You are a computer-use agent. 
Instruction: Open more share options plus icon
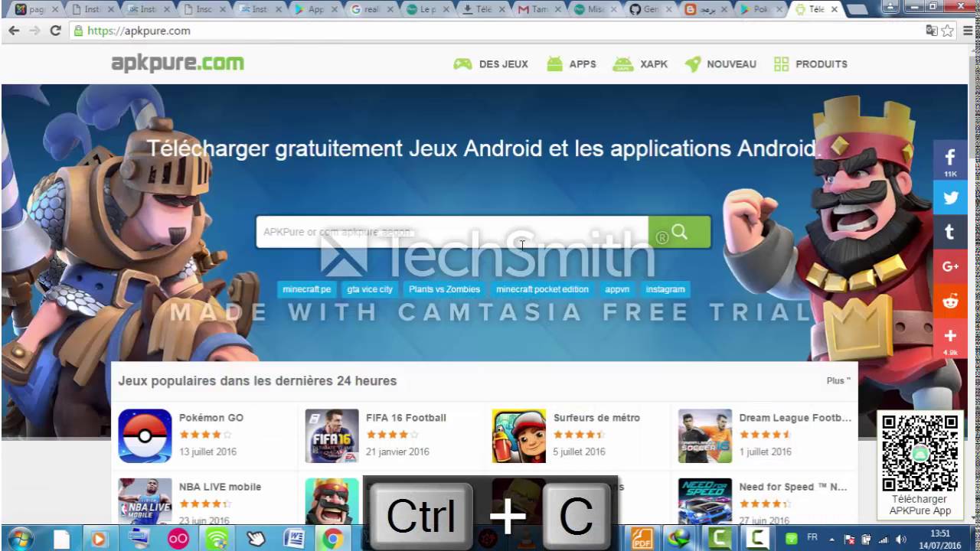[950, 337]
